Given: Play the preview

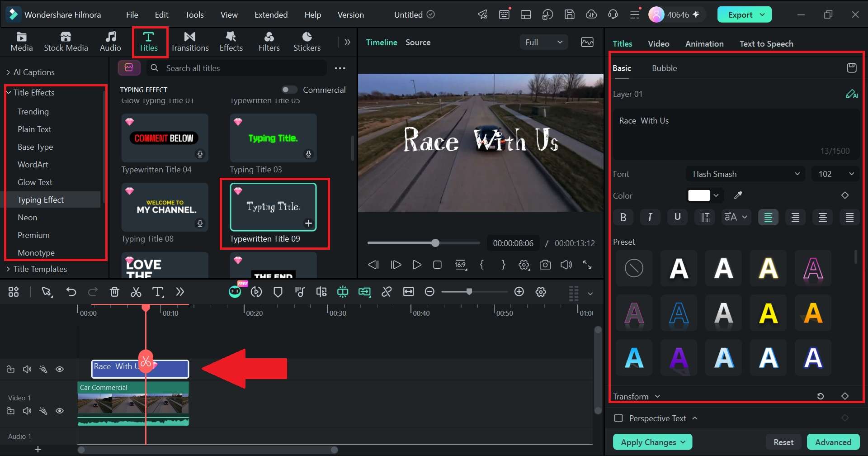Looking at the screenshot, I should click(417, 265).
